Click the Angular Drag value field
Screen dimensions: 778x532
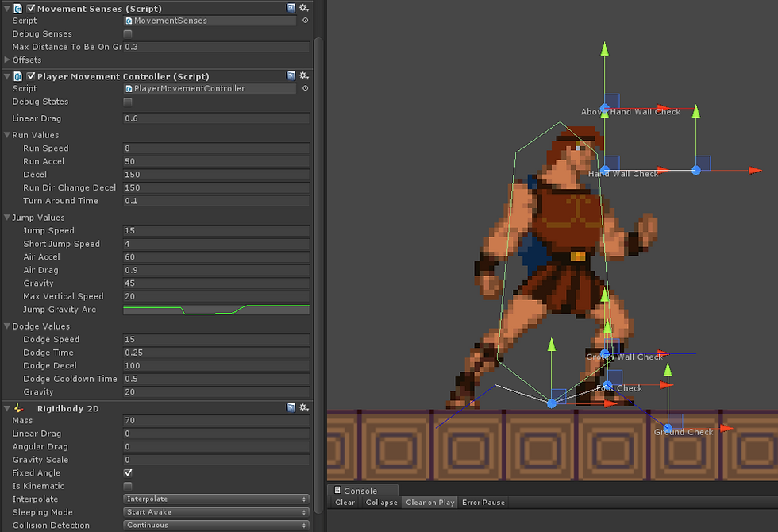point(216,446)
